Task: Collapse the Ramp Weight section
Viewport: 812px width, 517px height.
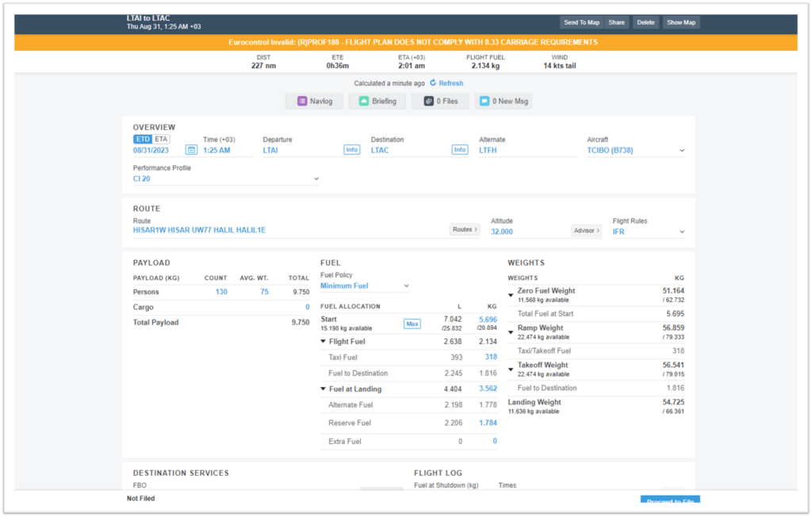Action: 511,332
